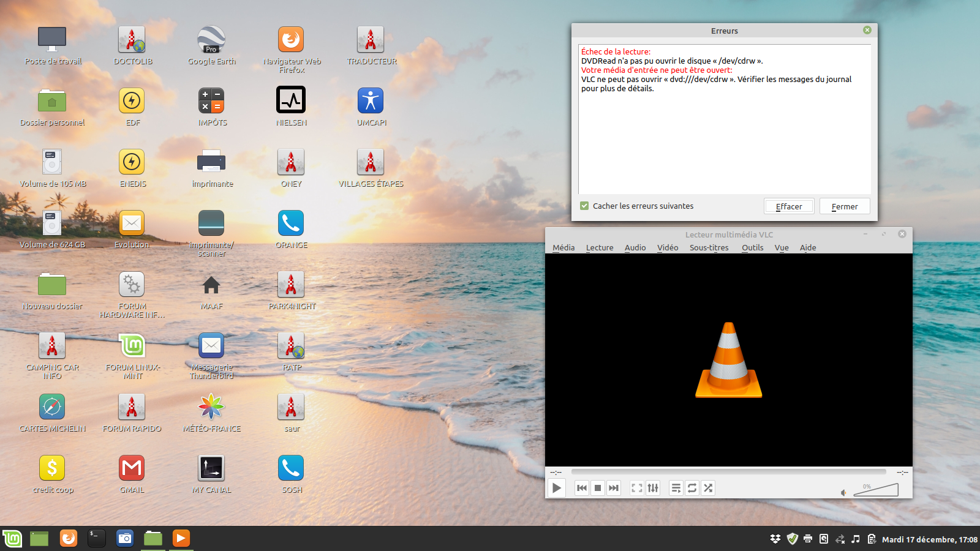Expand the Sous-titres menu
This screenshot has height=551, width=980.
[709, 248]
